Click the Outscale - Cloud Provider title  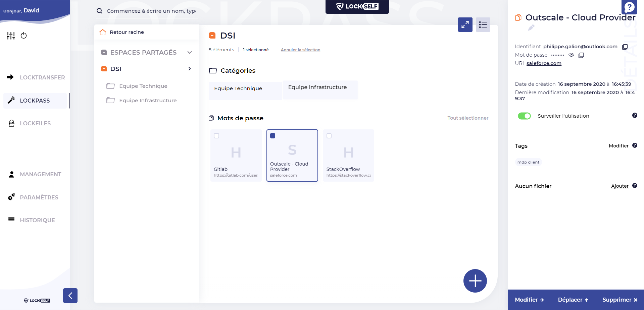point(580,17)
